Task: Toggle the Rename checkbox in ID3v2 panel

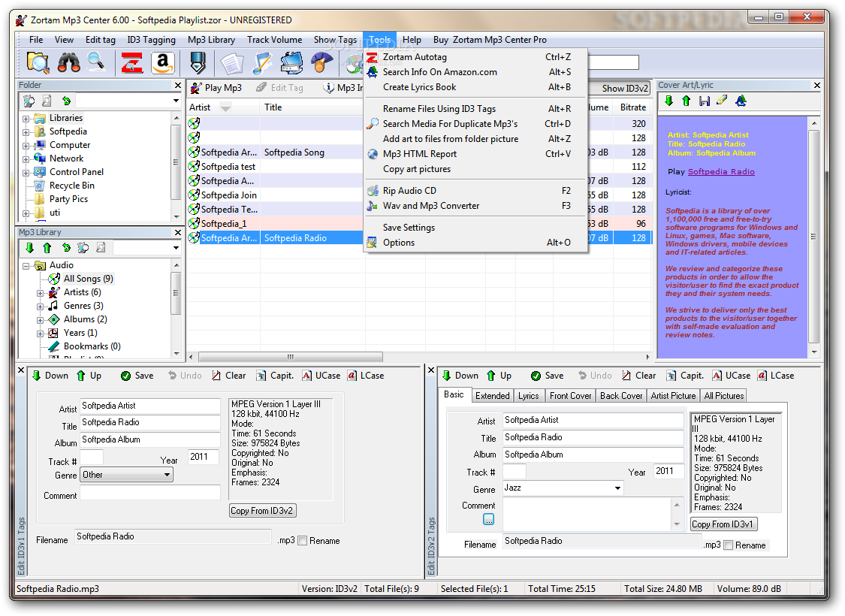Action: pos(728,545)
